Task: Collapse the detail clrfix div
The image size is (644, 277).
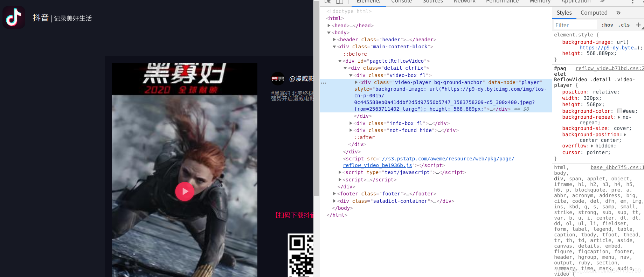Action: coord(345,68)
